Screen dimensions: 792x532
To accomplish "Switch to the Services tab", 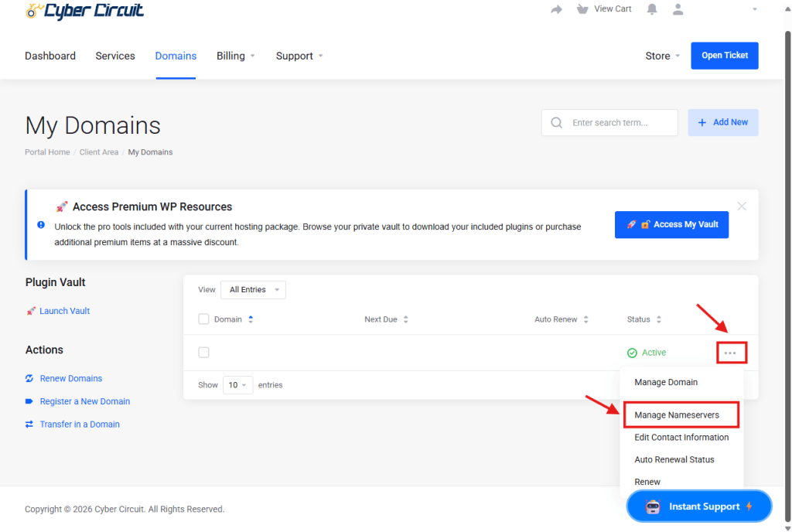I will [x=115, y=56].
